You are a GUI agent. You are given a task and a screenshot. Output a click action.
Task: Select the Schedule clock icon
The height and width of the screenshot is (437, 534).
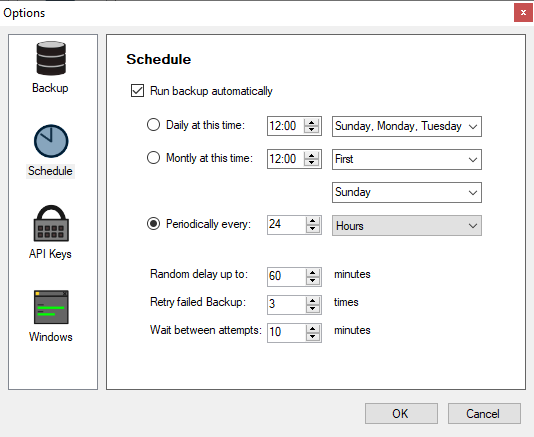(51, 141)
